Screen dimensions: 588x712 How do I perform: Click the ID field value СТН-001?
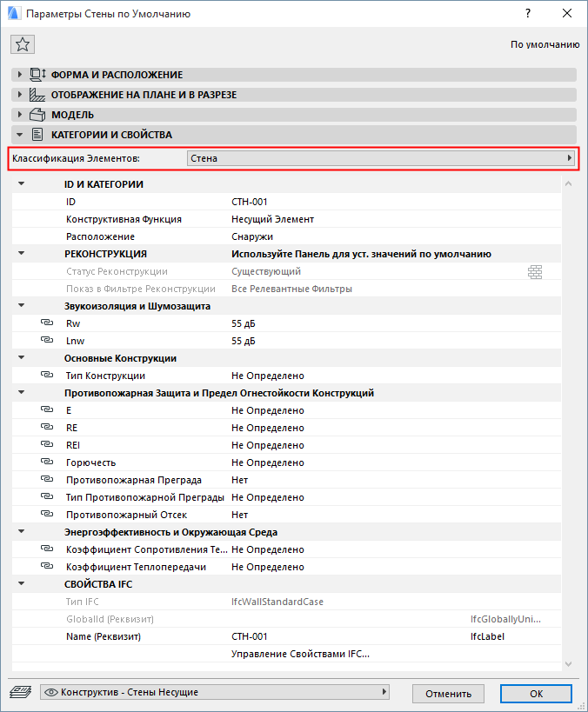pyautogui.click(x=250, y=202)
